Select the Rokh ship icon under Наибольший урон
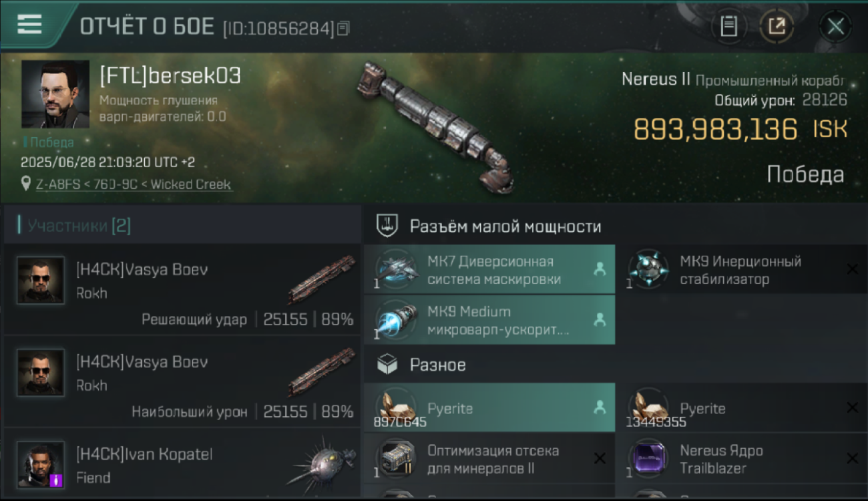868x501 pixels. (322, 372)
